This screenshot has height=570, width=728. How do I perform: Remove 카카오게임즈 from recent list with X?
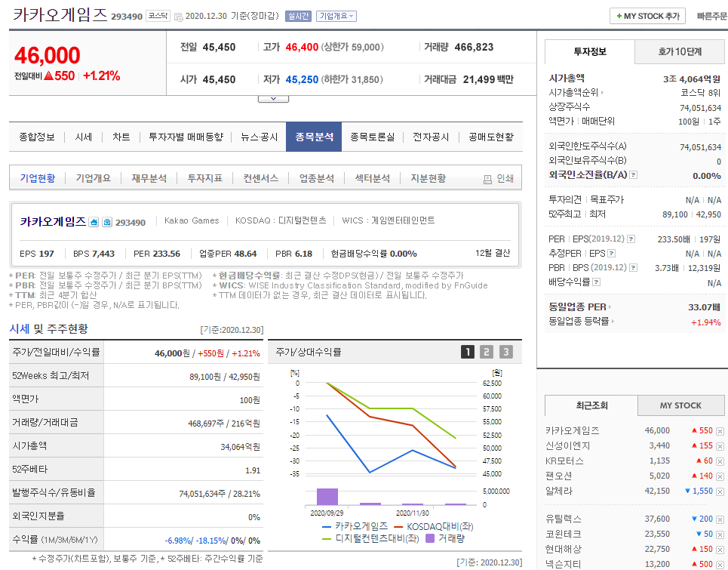[720, 432]
